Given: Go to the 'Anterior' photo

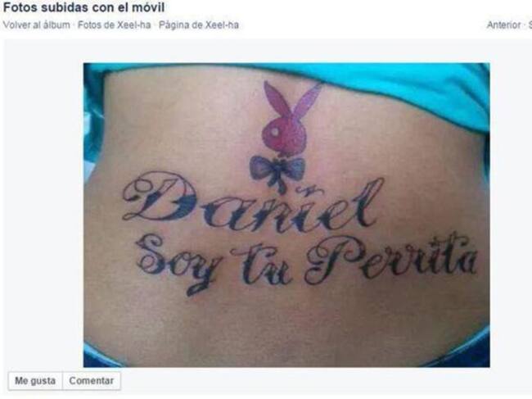Looking at the screenshot, I should coord(503,25).
